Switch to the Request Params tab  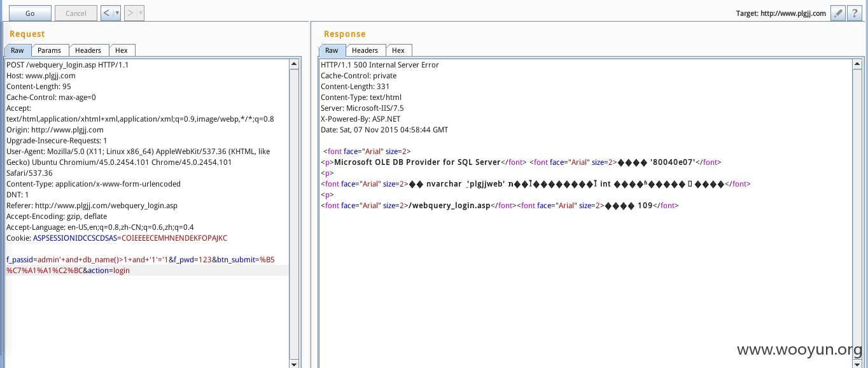[50, 50]
